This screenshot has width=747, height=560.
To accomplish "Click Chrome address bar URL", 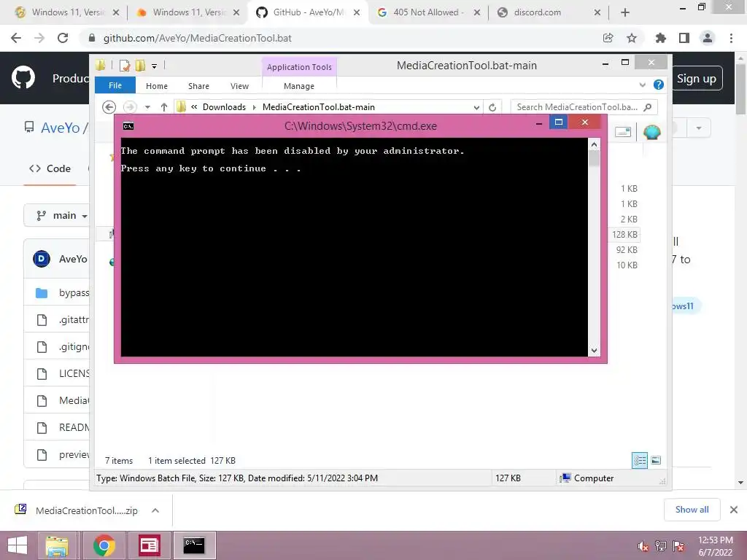I will pos(197,38).
